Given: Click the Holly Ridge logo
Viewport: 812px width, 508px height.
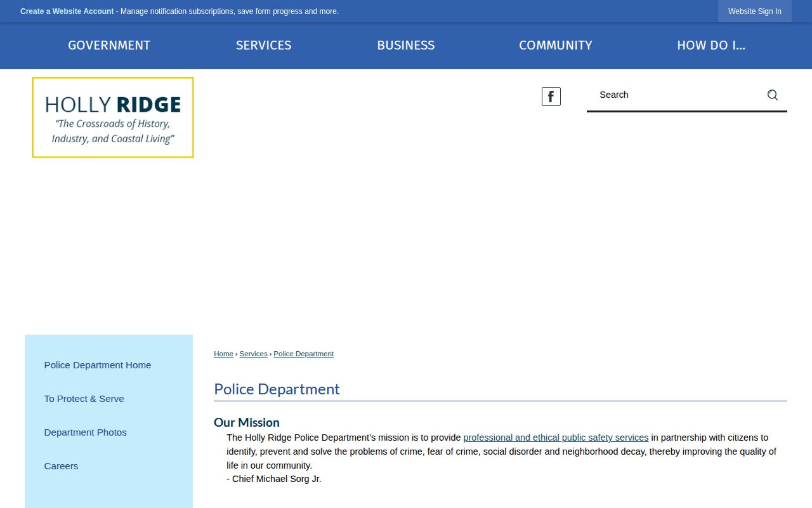Looking at the screenshot, I should coord(113,117).
